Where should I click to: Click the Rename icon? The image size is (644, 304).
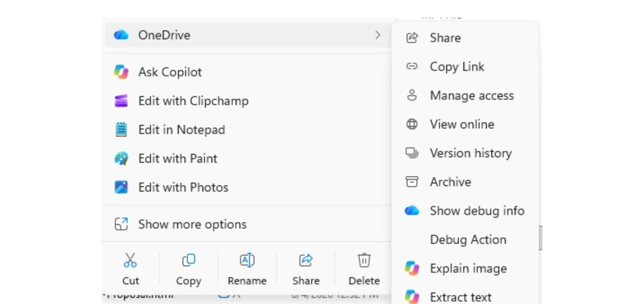pos(247,260)
